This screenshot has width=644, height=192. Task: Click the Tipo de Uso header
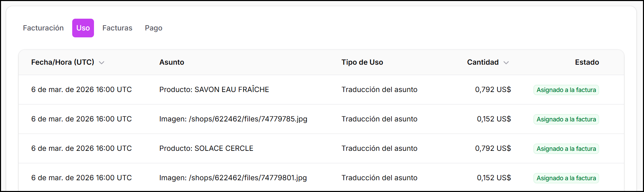[362, 62]
